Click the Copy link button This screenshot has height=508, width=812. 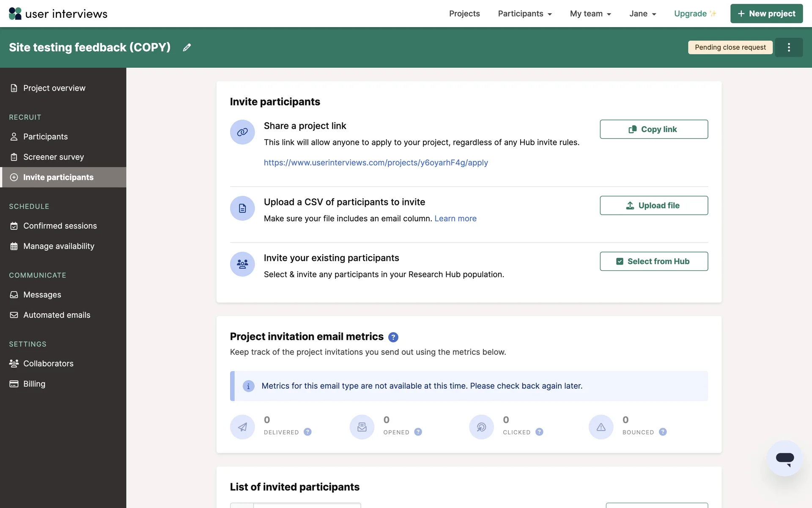tap(653, 129)
